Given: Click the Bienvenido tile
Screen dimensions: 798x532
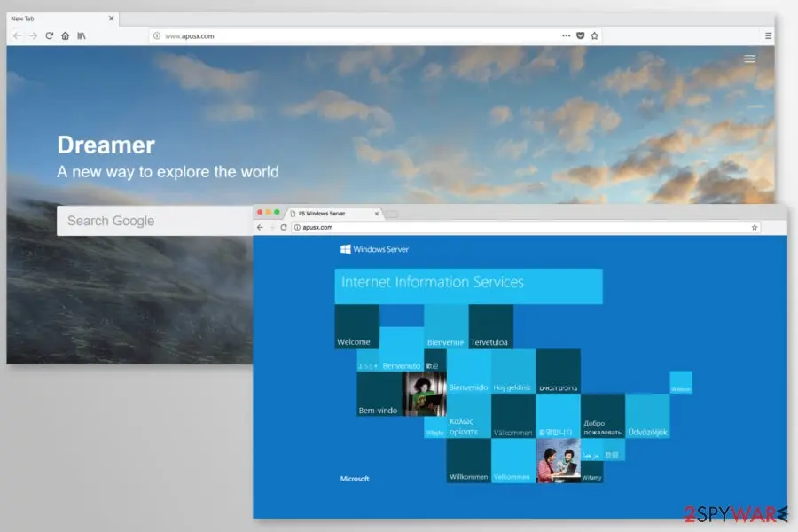Looking at the screenshot, I should (469, 372).
